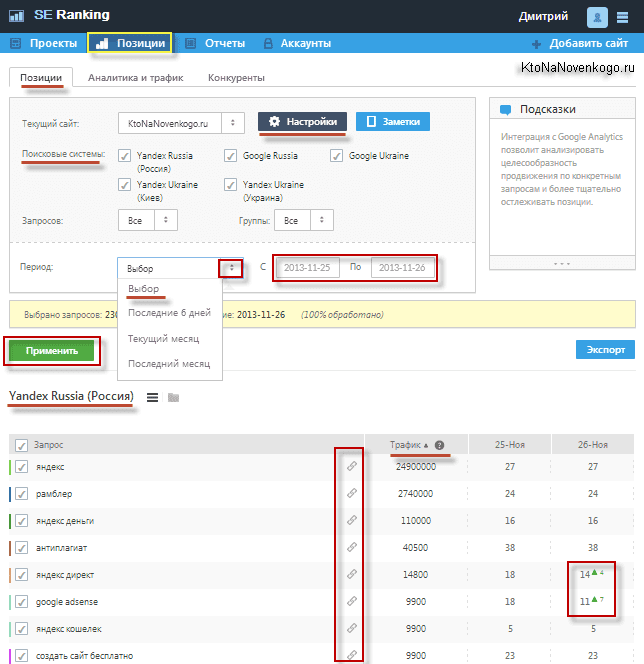Select Последний месяц period option
Viewport: 644px width, 664px height.
169,364
